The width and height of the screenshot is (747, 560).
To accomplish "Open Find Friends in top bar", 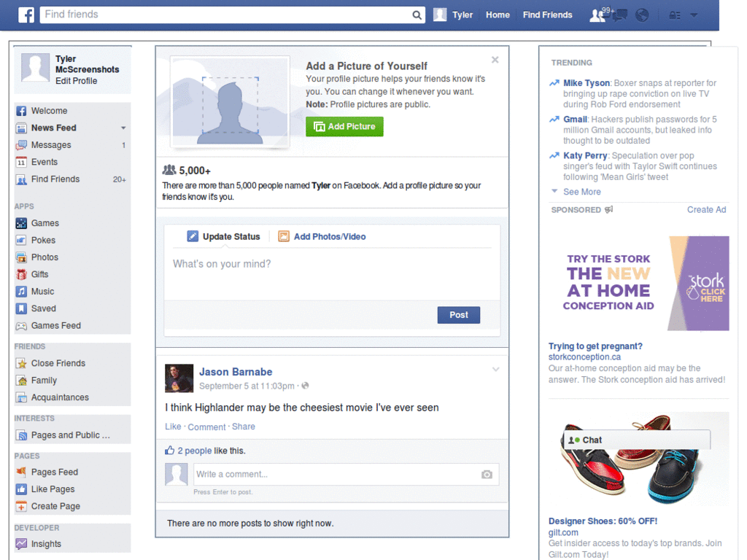I will [547, 15].
